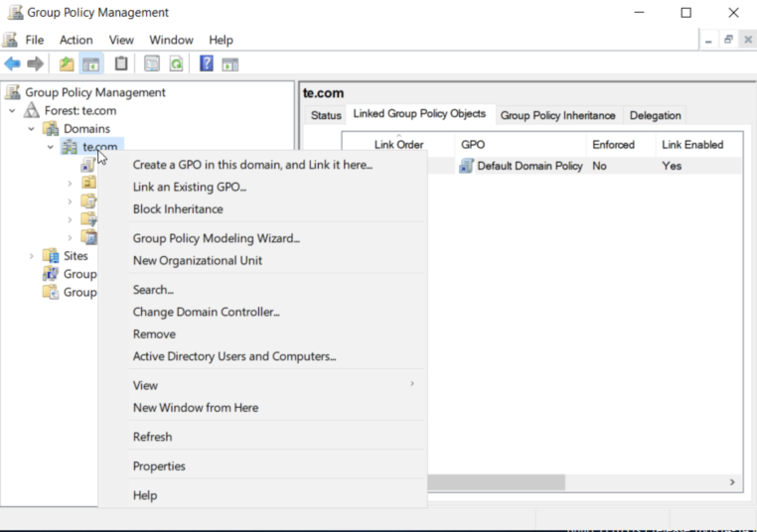Click the te.com domain icon in tree
The width and height of the screenshot is (757, 532).
point(69,147)
